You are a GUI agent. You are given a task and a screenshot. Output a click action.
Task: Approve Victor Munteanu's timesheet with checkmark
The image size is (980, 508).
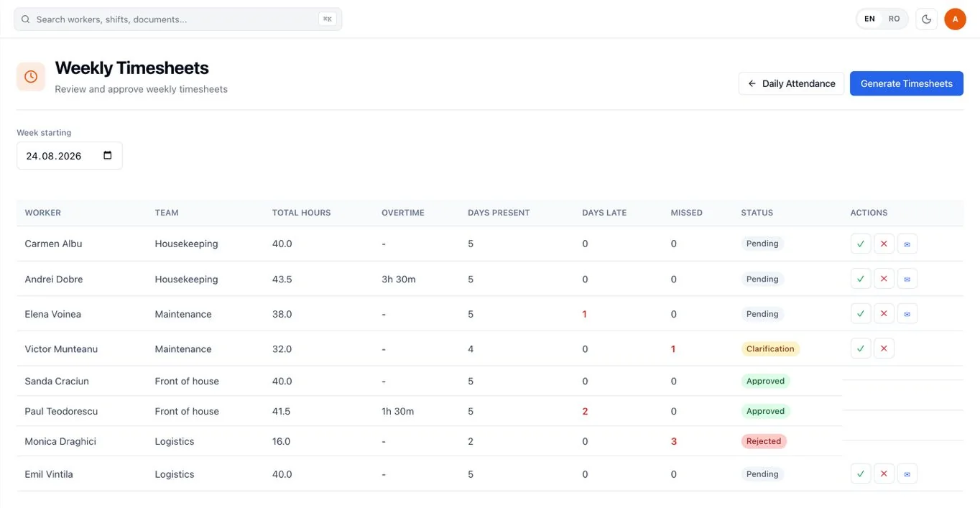tap(861, 348)
